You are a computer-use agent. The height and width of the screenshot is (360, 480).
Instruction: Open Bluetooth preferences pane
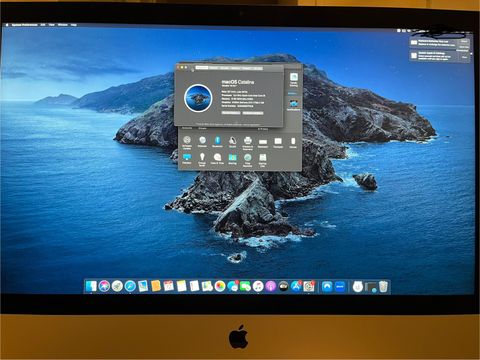pyautogui.click(x=218, y=140)
